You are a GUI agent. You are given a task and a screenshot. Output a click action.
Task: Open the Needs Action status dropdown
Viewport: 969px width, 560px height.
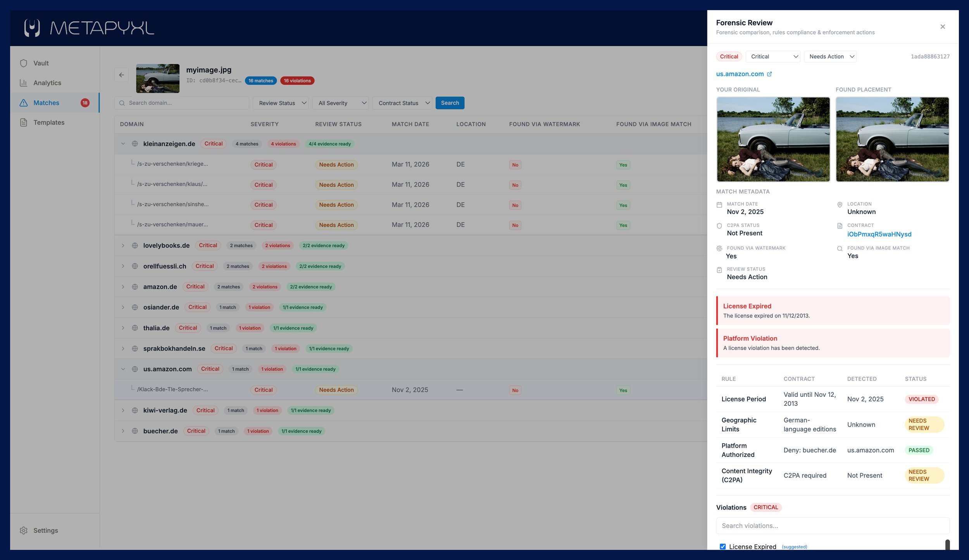(x=830, y=57)
